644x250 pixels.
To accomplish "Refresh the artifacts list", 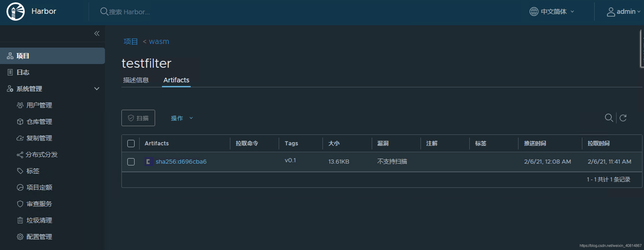I will click(623, 118).
